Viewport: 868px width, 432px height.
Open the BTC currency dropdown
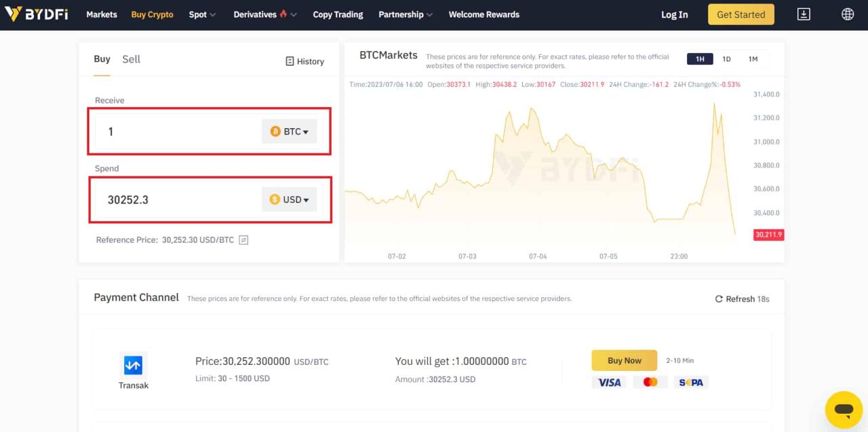(x=289, y=131)
